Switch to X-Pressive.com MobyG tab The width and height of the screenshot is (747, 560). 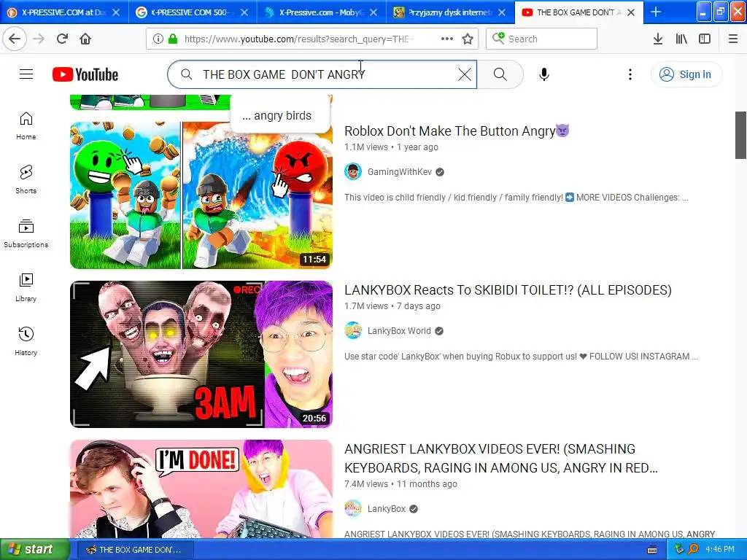(321, 12)
